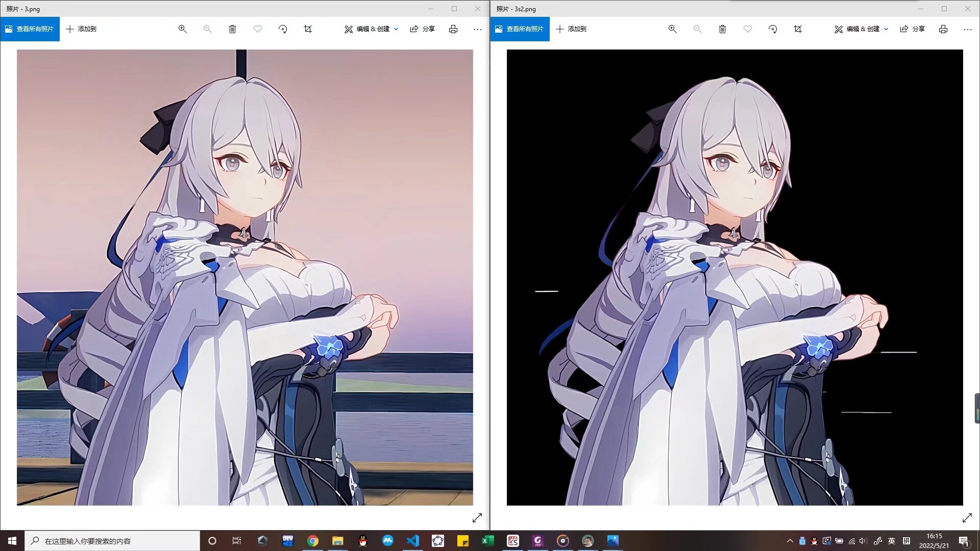Screen dimensions: 980x551
Task: Crop 3s2.png using the crop icon
Action: 798,29
